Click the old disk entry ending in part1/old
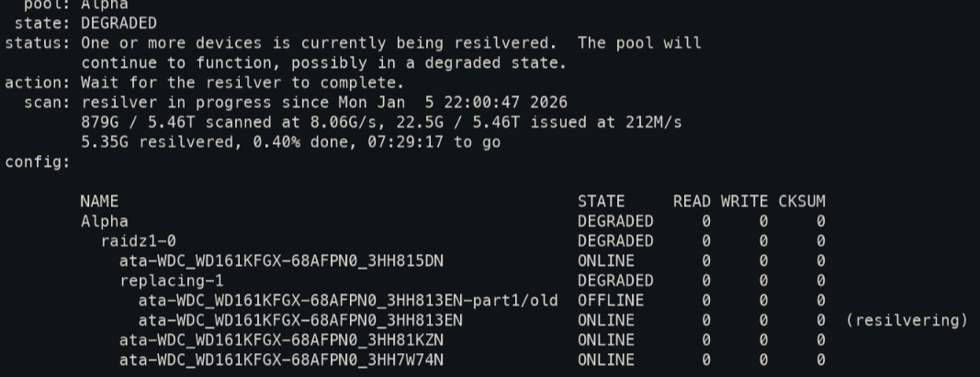 coord(347,300)
